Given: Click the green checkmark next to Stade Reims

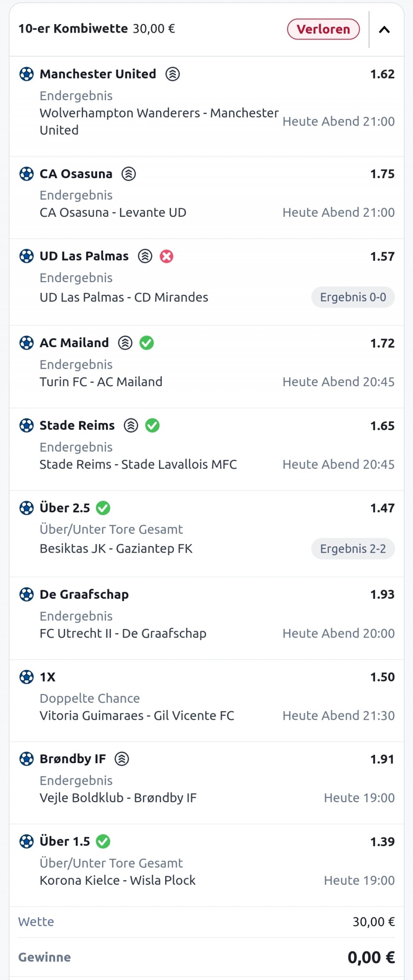Looking at the screenshot, I should pos(152,425).
